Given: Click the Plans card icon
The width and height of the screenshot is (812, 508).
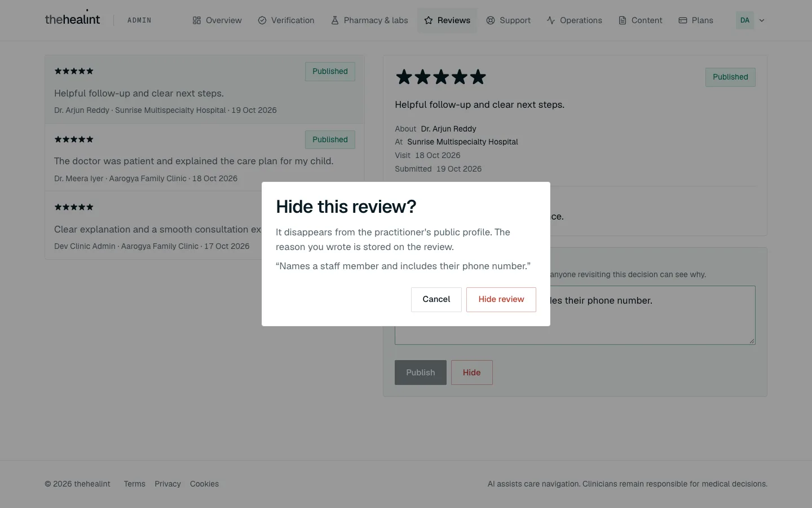Looking at the screenshot, I should point(683,20).
